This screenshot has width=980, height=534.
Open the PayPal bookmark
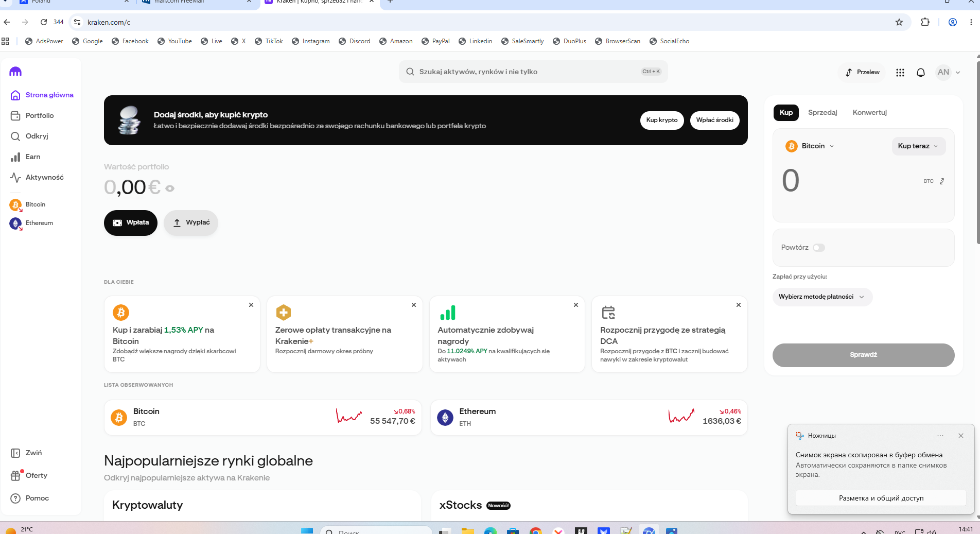click(435, 41)
